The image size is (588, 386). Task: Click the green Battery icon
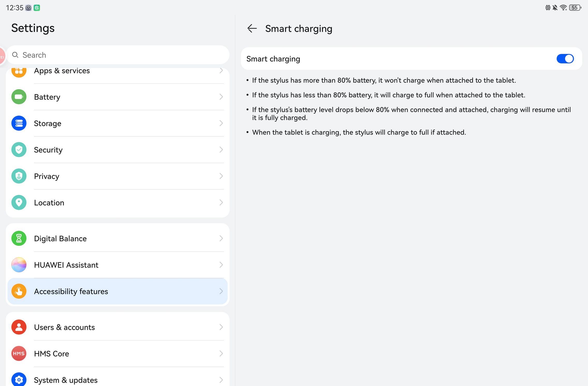pos(19,97)
